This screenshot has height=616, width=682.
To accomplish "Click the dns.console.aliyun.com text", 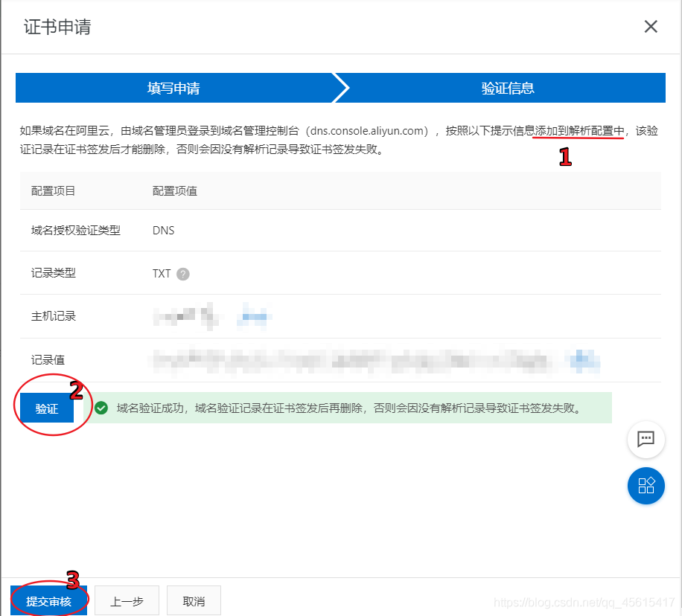I will pos(367,131).
